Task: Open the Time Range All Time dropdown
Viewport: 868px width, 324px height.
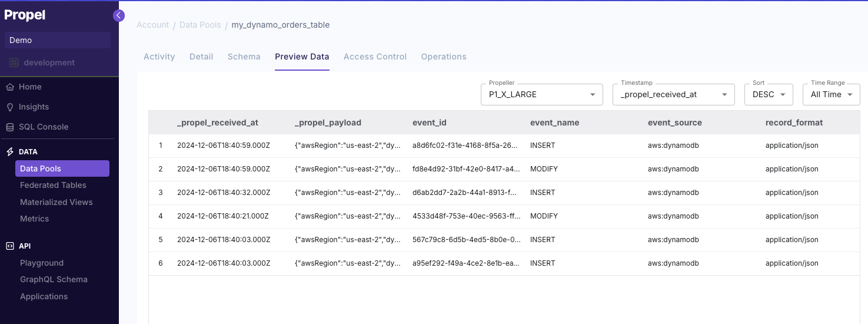Action: click(x=832, y=94)
